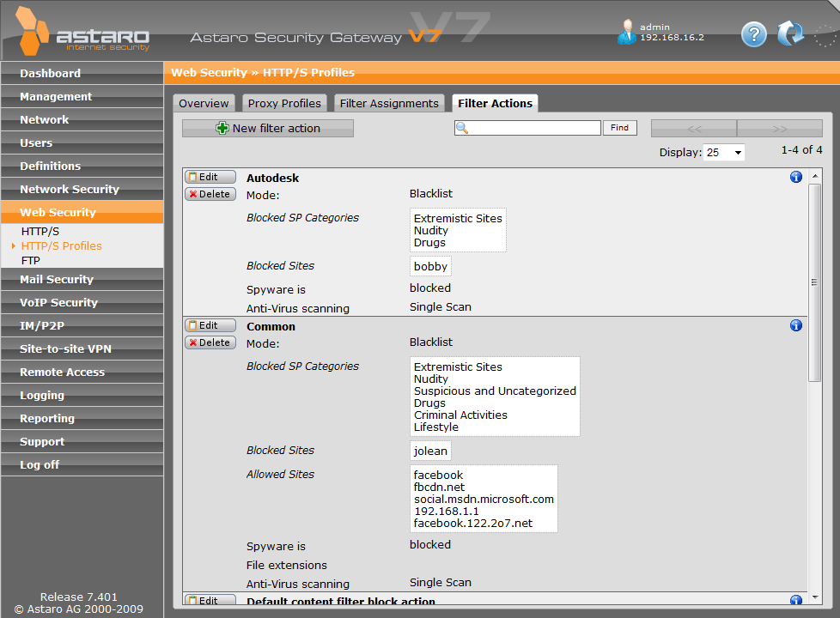Open the FTP submenu item
Screen dimensions: 840x618
click(31, 260)
